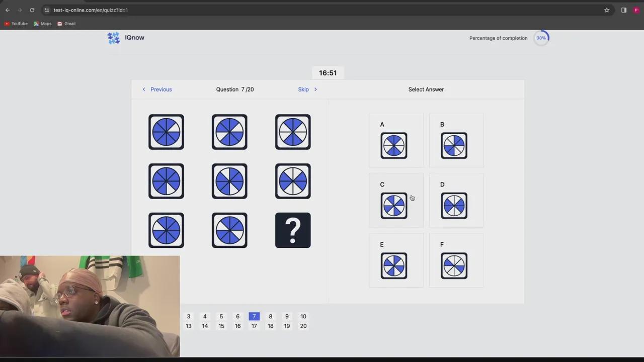Skip this question
The height and width of the screenshot is (362, 644).
(x=307, y=89)
